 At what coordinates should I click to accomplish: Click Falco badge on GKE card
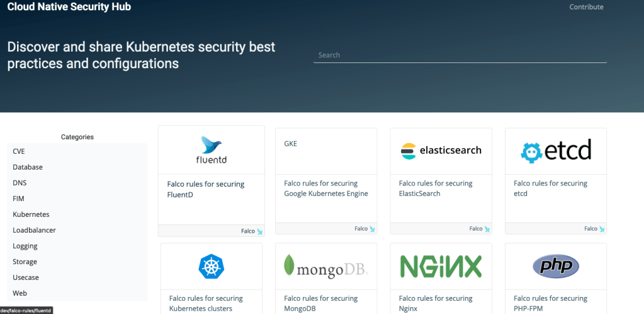pyautogui.click(x=372, y=229)
